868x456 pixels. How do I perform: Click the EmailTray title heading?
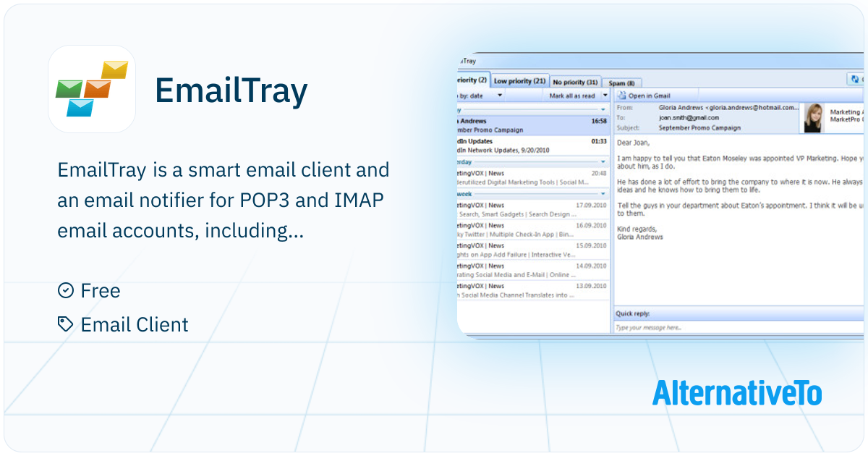pyautogui.click(x=231, y=90)
